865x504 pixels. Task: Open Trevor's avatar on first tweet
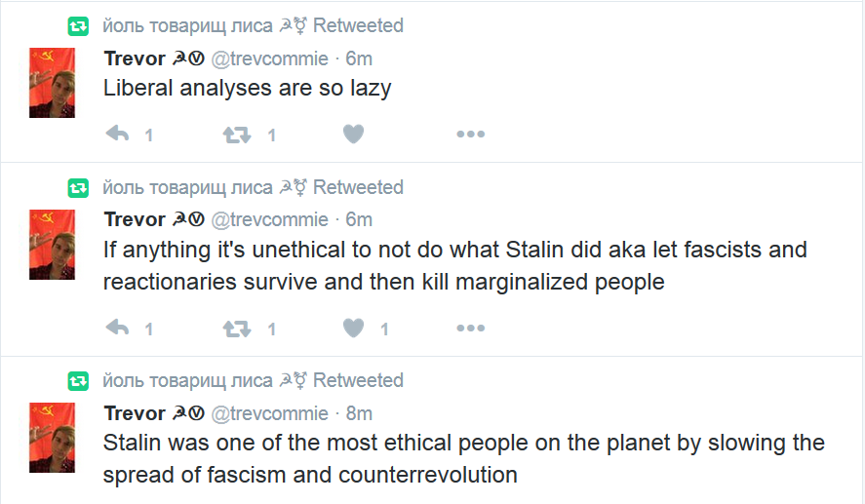52,83
